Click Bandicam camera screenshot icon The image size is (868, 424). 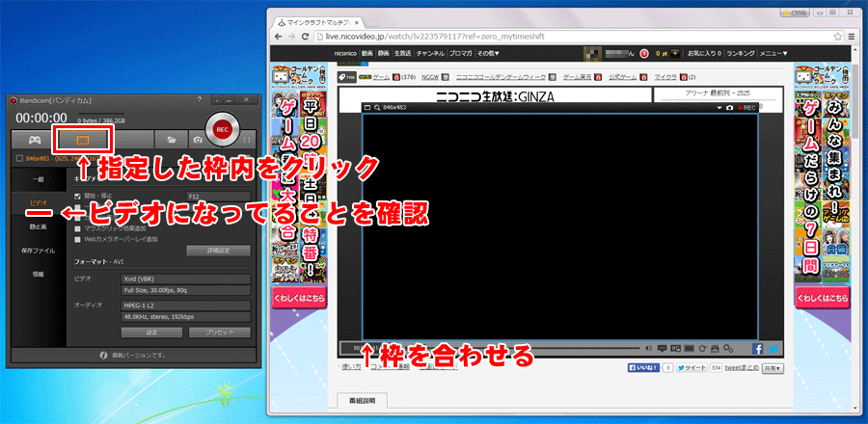[x=197, y=140]
